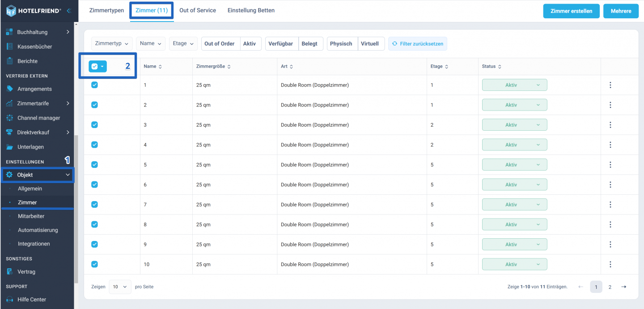Uncheck room 1 checkbox

click(x=94, y=85)
